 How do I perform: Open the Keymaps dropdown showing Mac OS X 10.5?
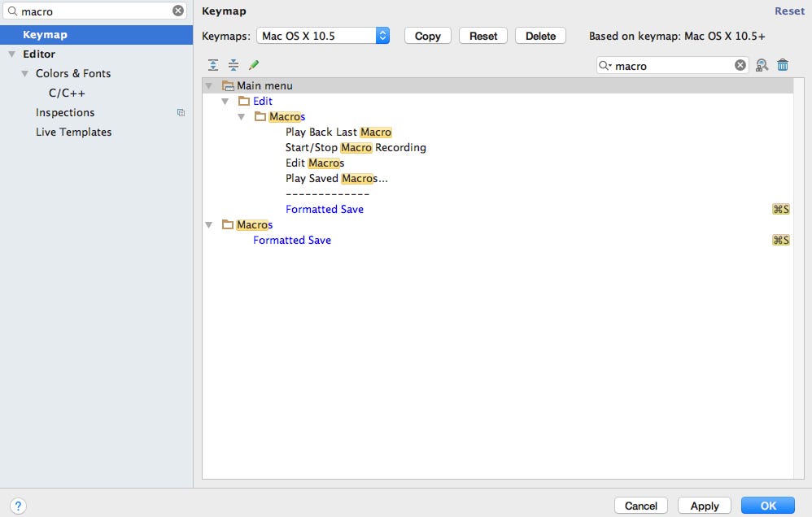click(321, 35)
